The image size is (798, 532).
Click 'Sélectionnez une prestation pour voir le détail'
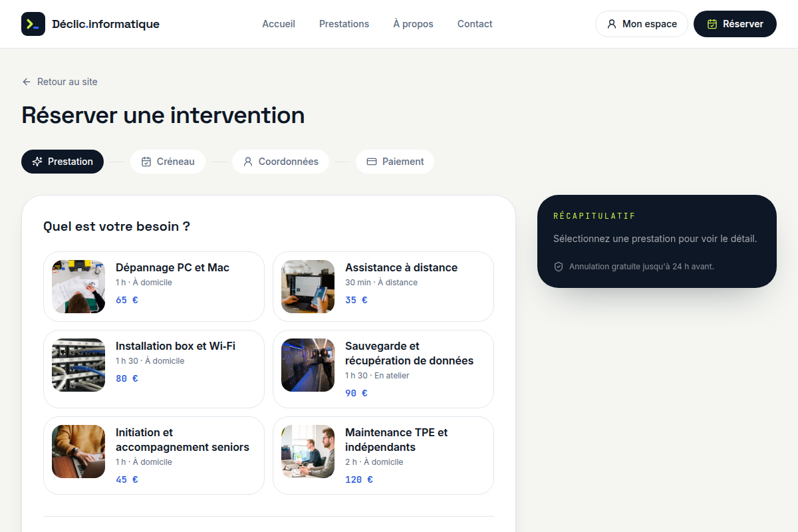click(655, 239)
